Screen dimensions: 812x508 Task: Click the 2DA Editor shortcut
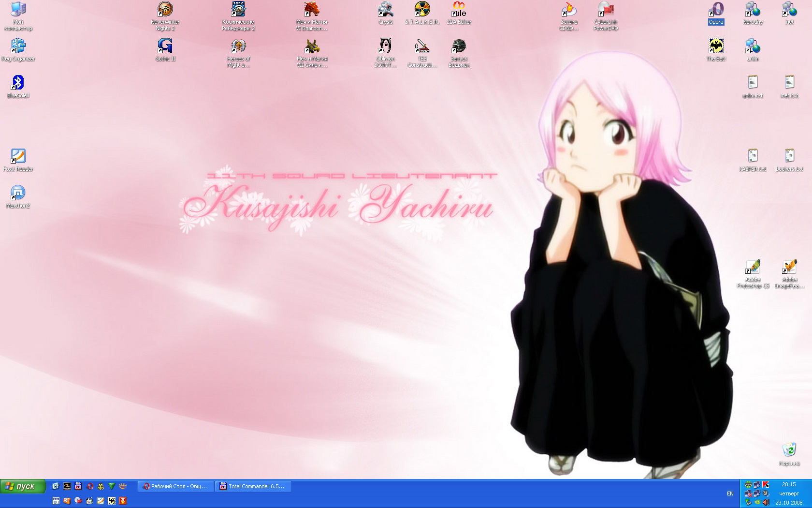click(x=459, y=13)
